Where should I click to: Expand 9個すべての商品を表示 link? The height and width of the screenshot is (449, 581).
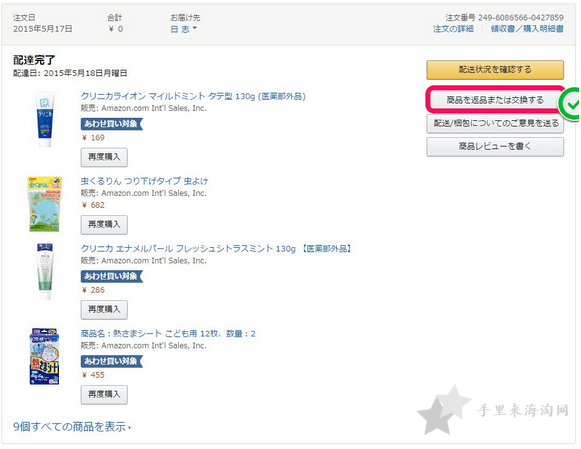click(72, 427)
